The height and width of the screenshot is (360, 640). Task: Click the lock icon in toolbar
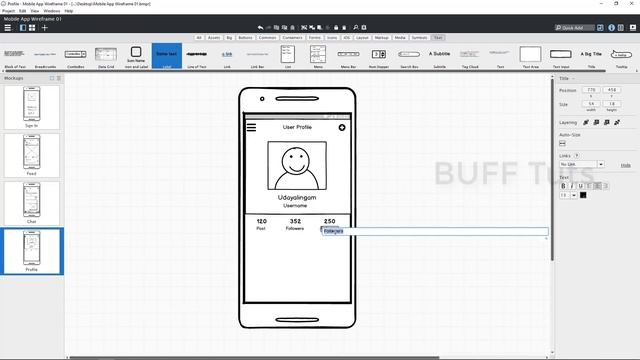[x=336, y=28]
